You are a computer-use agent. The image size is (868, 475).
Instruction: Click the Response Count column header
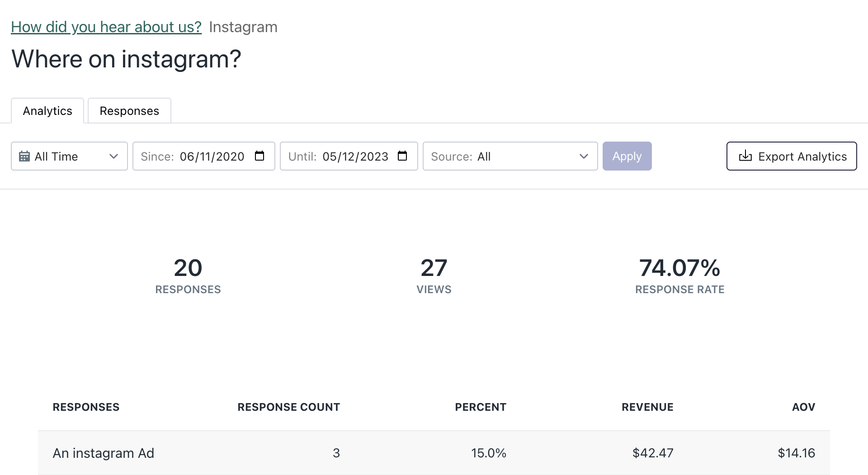click(288, 407)
